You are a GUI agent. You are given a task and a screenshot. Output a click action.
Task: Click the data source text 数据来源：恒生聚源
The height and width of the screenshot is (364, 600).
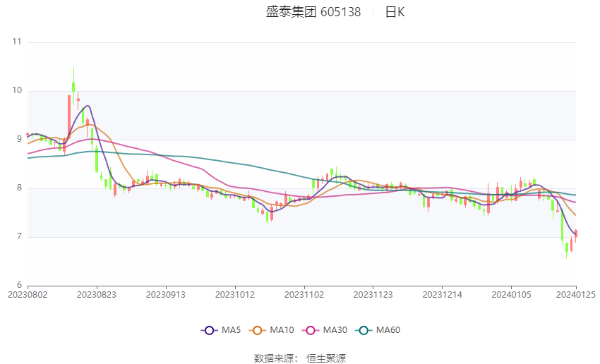click(x=300, y=358)
